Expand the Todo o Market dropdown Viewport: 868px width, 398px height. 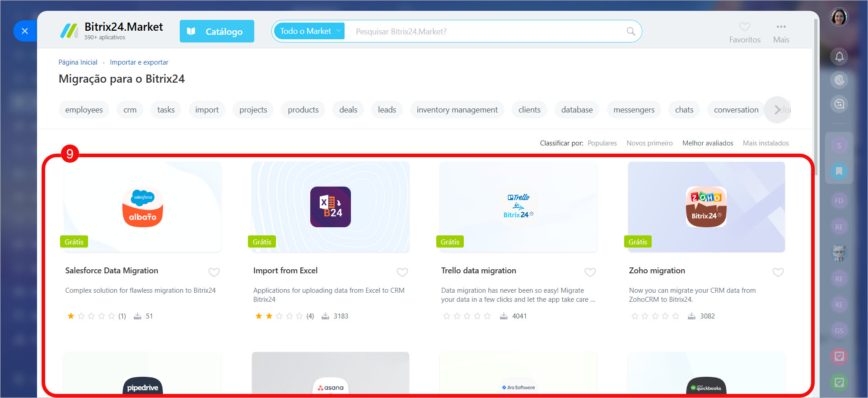(309, 31)
